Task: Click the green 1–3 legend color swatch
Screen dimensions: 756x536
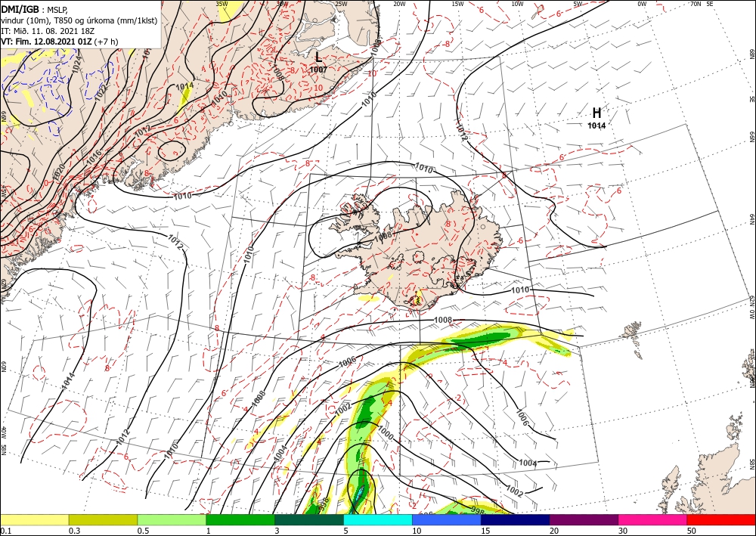Action: (x=240, y=519)
